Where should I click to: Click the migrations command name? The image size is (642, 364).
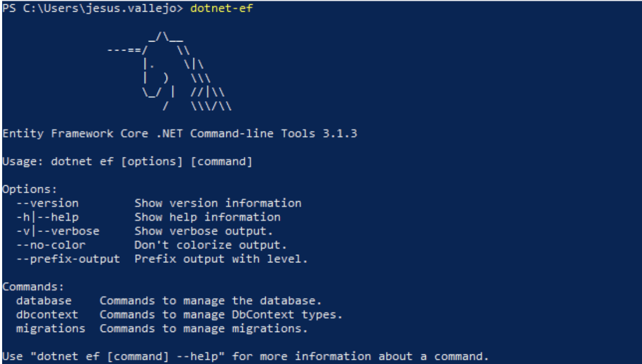pyautogui.click(x=51, y=328)
